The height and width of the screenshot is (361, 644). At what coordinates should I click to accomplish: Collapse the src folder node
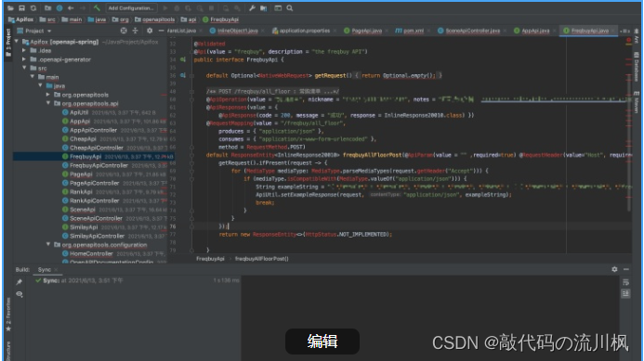pos(24,68)
